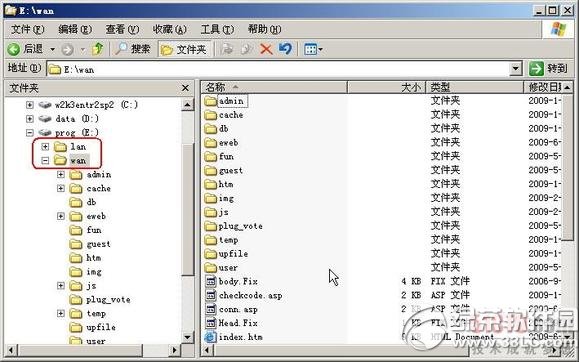Click the Back arrow icon
579x362 pixels.
point(14,49)
